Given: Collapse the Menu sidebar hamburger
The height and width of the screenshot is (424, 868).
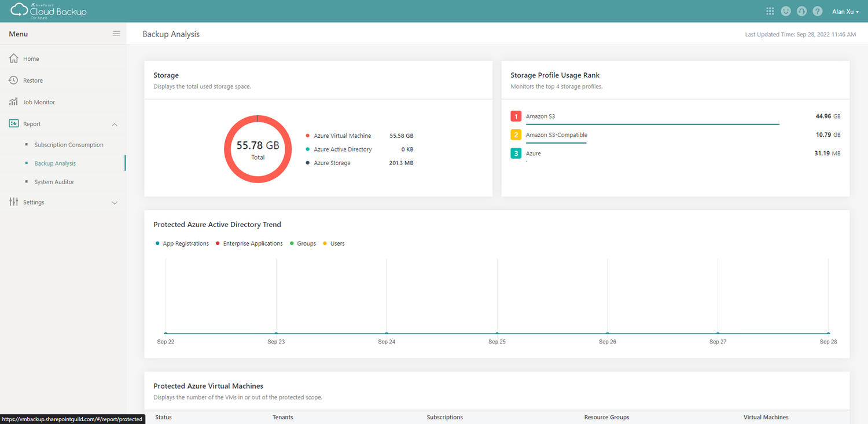Looking at the screenshot, I should (116, 33).
